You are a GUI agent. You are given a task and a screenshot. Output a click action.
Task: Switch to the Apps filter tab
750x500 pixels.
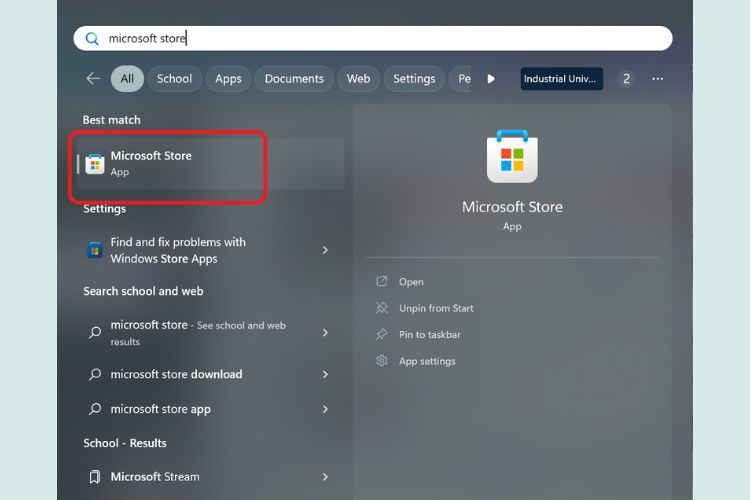[x=228, y=78]
